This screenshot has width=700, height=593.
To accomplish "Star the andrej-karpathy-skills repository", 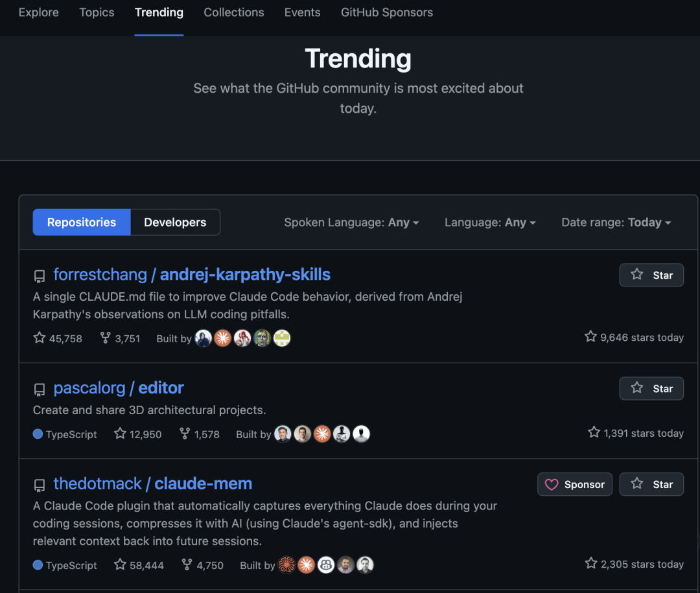I will coord(651,275).
